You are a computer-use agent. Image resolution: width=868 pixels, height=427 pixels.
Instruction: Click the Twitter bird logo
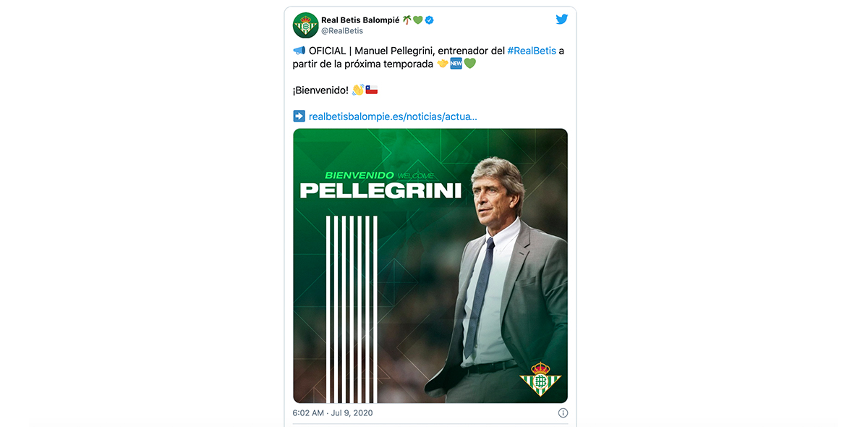click(562, 20)
